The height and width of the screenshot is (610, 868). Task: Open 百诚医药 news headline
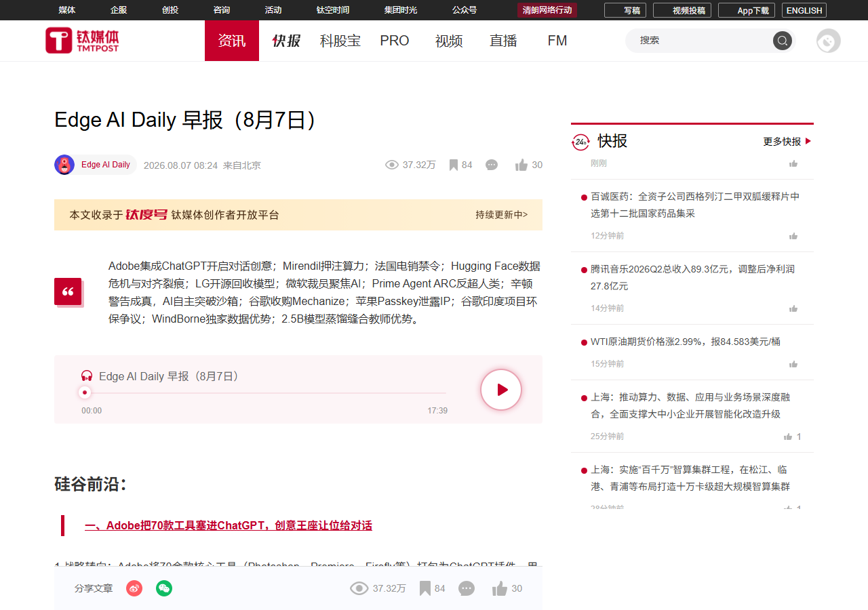point(695,205)
